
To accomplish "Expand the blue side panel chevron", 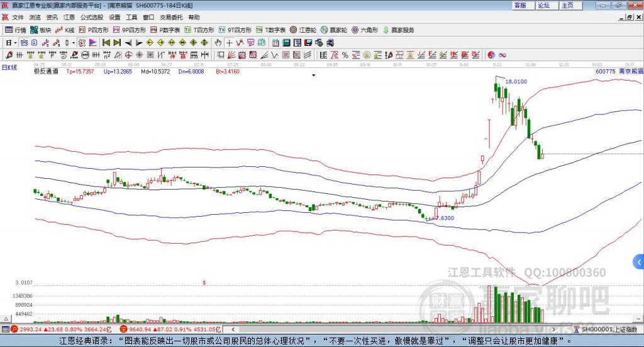I will point(639,262).
